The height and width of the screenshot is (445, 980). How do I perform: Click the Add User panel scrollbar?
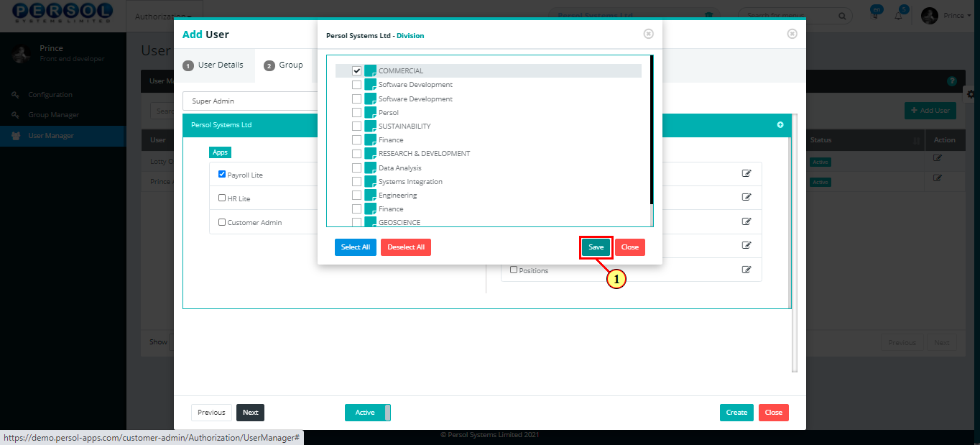[794, 243]
